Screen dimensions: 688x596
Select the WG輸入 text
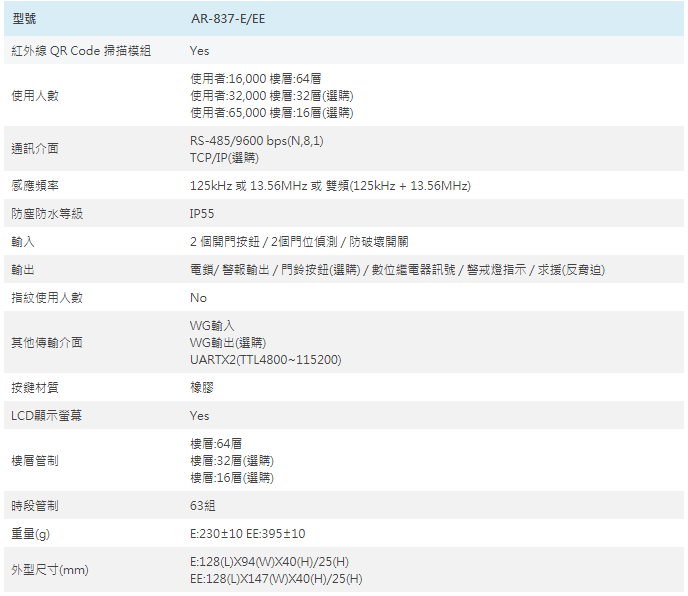(x=212, y=326)
